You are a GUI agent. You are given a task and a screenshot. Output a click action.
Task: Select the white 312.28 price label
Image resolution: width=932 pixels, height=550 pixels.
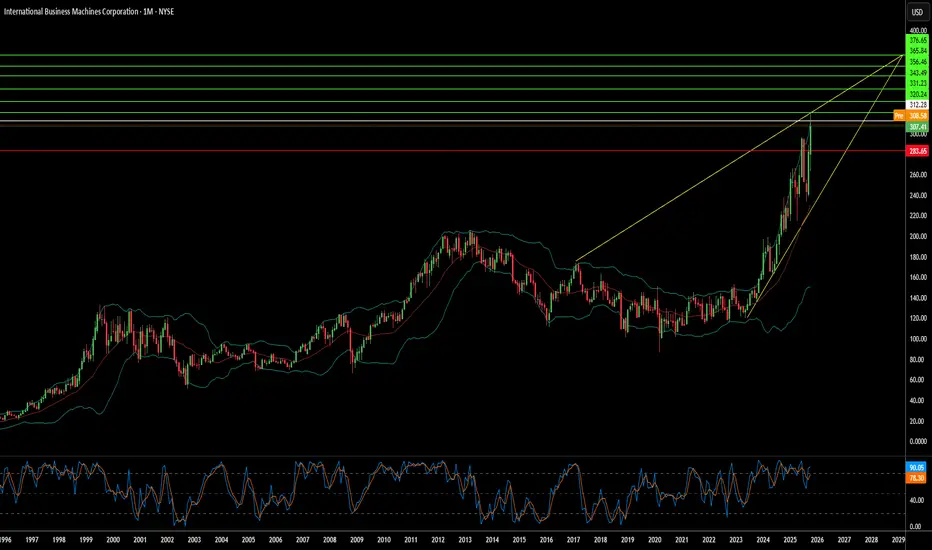[917, 104]
